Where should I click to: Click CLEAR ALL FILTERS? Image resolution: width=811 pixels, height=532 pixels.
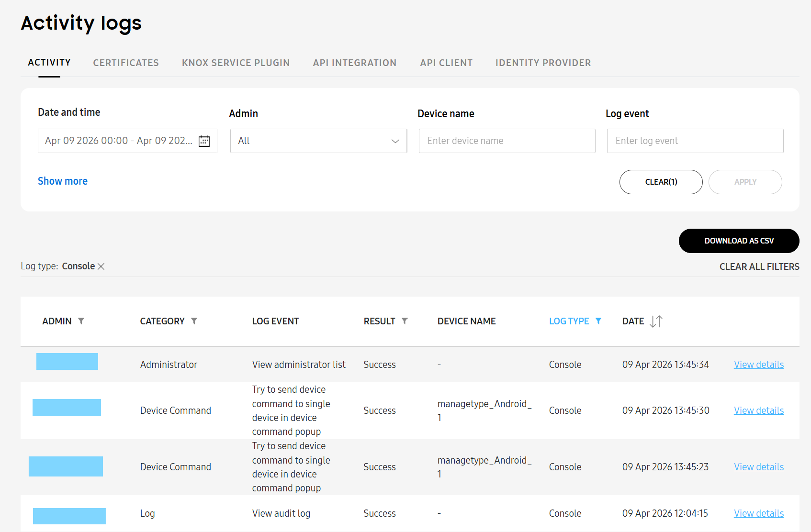click(759, 266)
